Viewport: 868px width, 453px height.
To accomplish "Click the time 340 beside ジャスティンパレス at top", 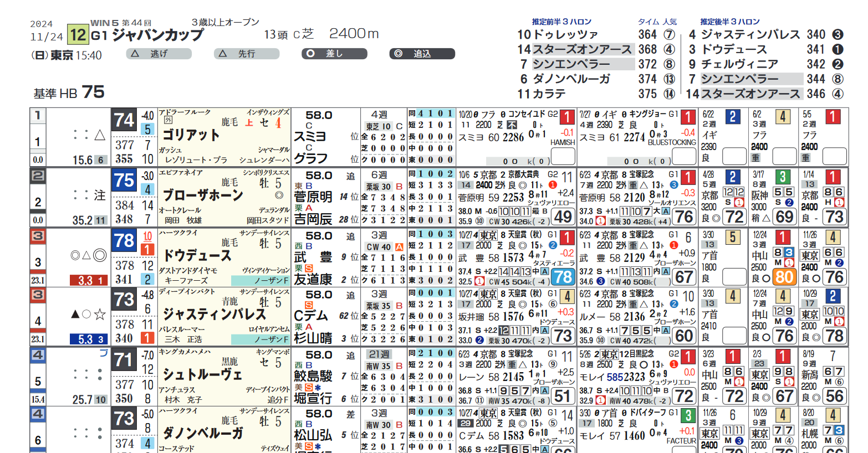I will tap(816, 34).
